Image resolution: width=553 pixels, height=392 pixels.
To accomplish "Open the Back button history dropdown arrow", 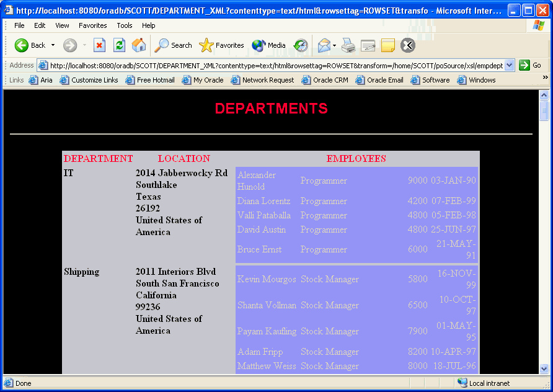I will point(53,45).
